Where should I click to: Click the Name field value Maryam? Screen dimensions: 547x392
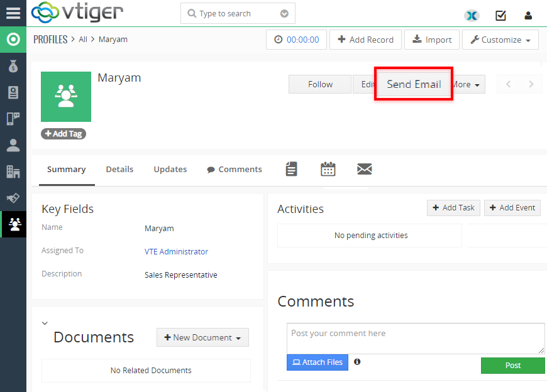click(159, 229)
